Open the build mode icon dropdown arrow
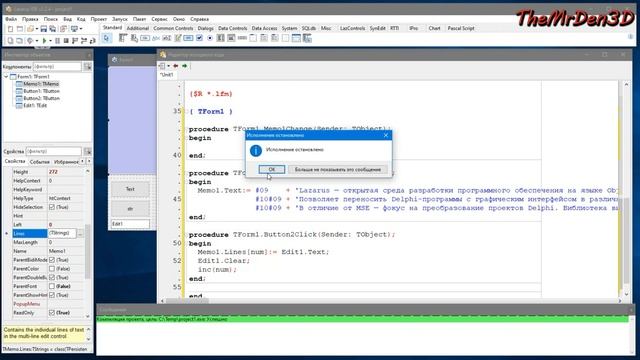This screenshot has width=640, height=360. (x=37, y=40)
